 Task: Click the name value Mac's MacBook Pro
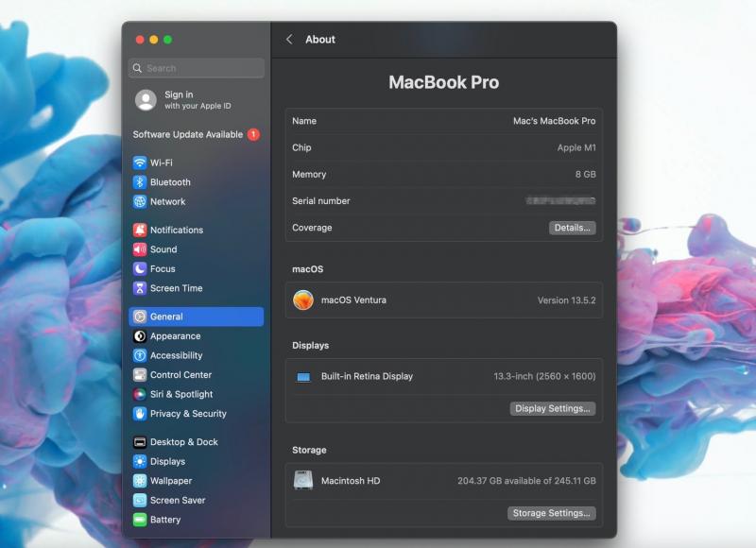pos(554,121)
